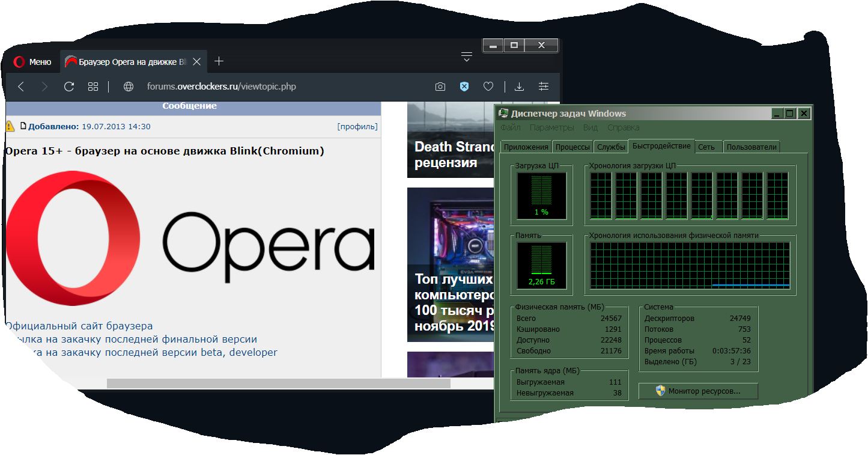Click the Память gauge showing 2,26 ГБ

(541, 266)
